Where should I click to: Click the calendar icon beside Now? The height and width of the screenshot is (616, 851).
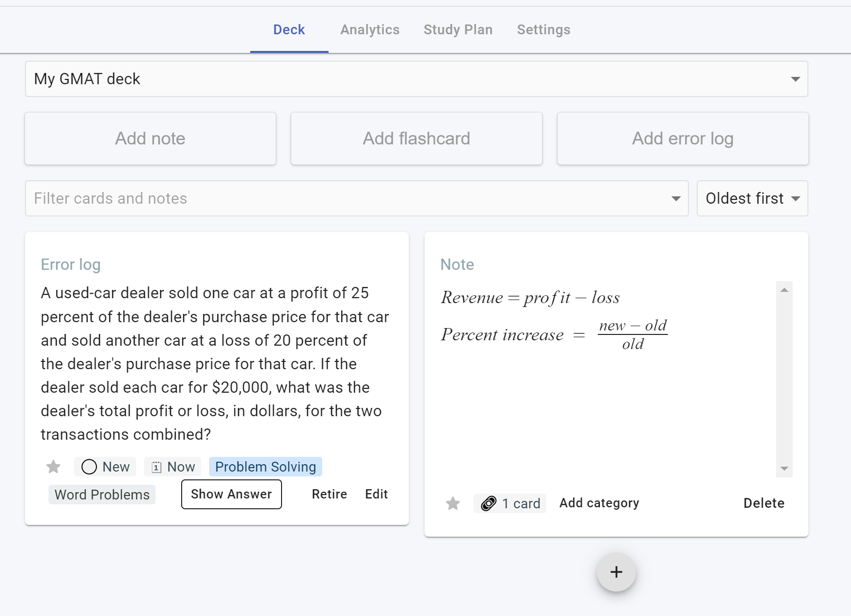click(x=156, y=467)
